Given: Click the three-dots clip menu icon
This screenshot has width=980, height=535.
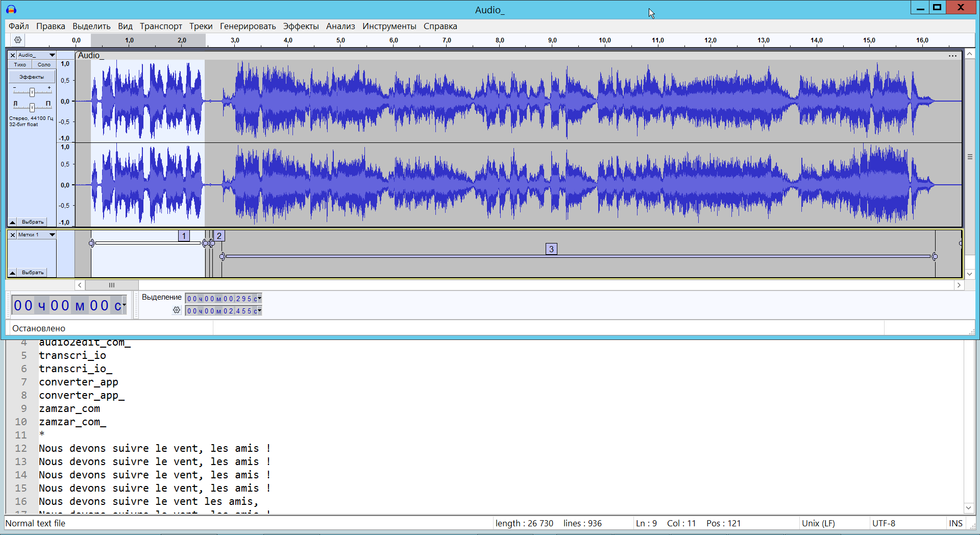Looking at the screenshot, I should coord(952,56).
